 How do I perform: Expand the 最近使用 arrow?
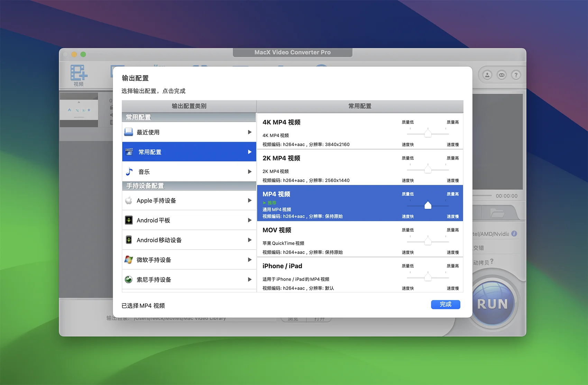[x=250, y=132]
